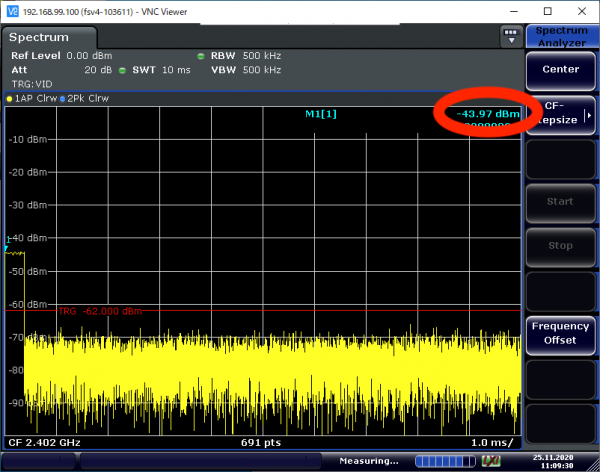Click the -43.97 dBm marker readout

[488, 114]
